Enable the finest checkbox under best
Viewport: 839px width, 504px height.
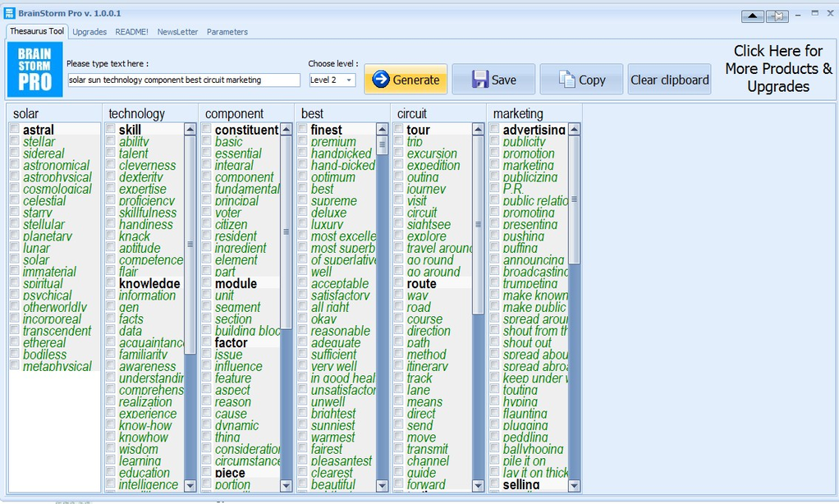click(x=302, y=128)
